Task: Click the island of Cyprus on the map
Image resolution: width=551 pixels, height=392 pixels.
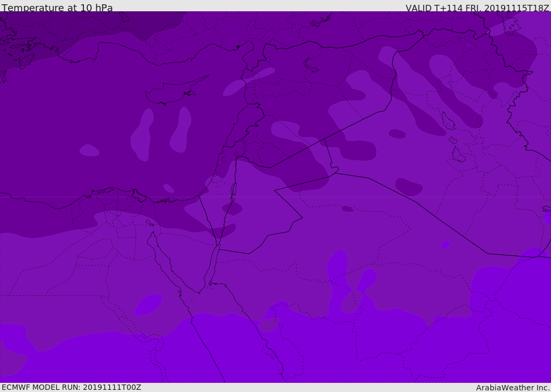Action: 172,92
